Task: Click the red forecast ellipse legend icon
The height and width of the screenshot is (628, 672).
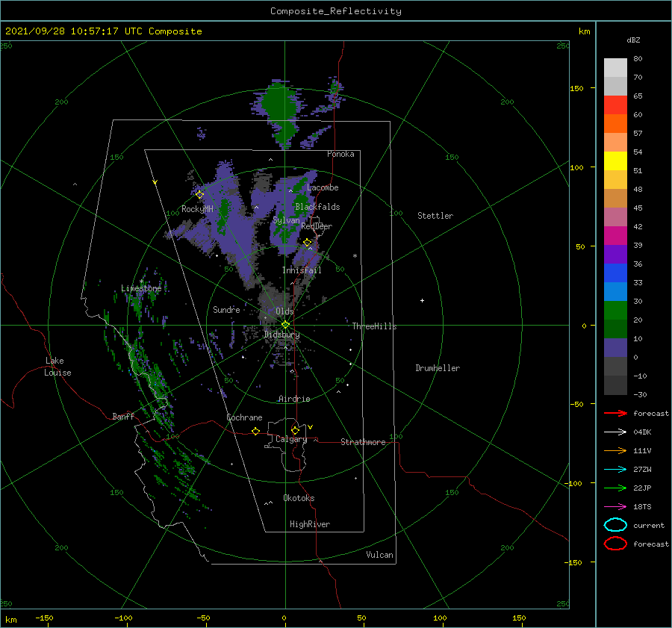Action: [x=615, y=544]
